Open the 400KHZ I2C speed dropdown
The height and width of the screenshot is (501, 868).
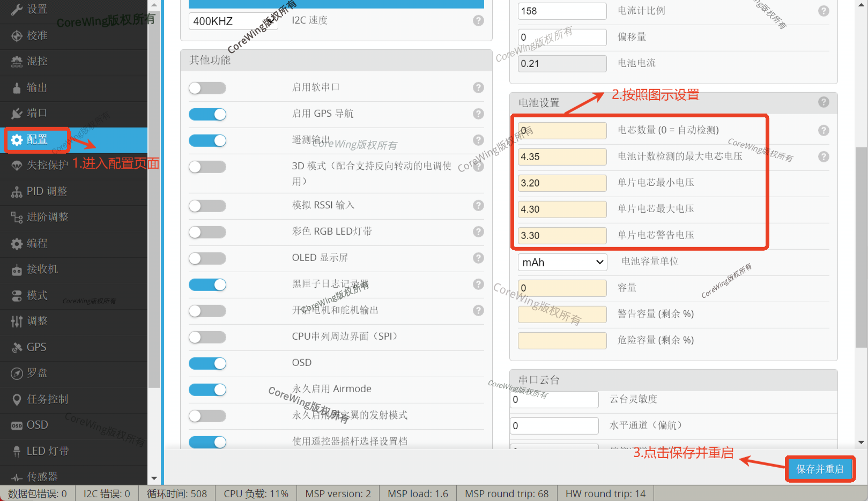[x=233, y=21]
